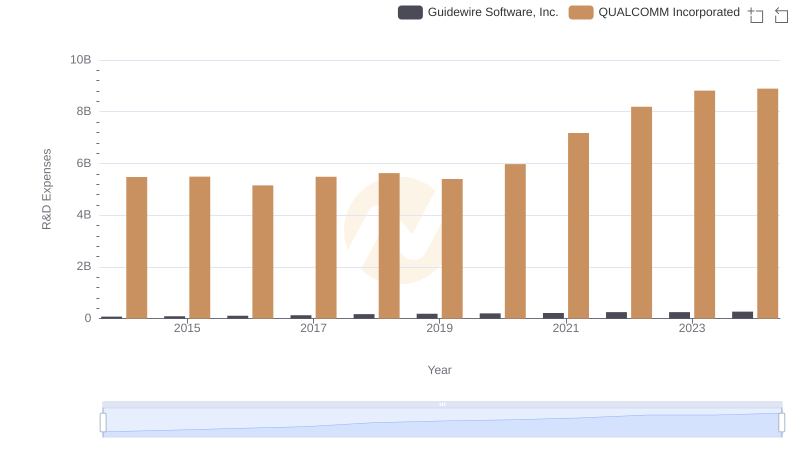Click the QUALCOMM bar for 2017
The width and height of the screenshot is (800, 461).
(326, 247)
